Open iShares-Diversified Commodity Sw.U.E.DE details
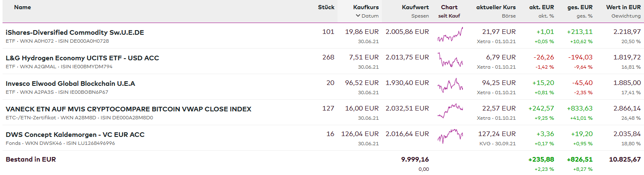644x175 pixels. (x=75, y=33)
